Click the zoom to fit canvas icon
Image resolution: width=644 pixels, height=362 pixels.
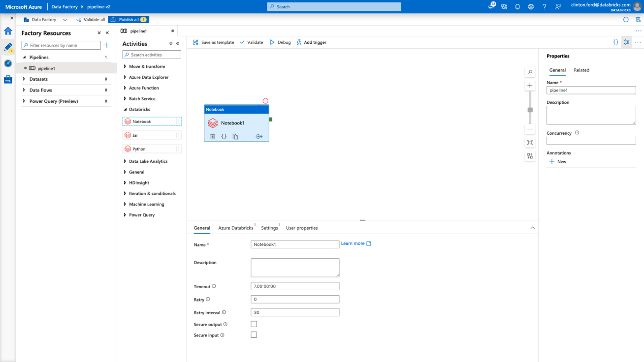530,143
